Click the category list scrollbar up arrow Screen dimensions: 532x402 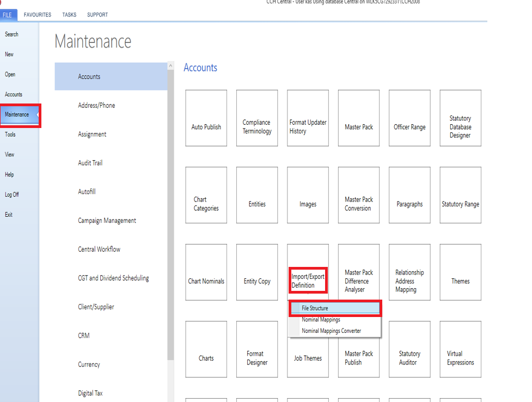170,66
